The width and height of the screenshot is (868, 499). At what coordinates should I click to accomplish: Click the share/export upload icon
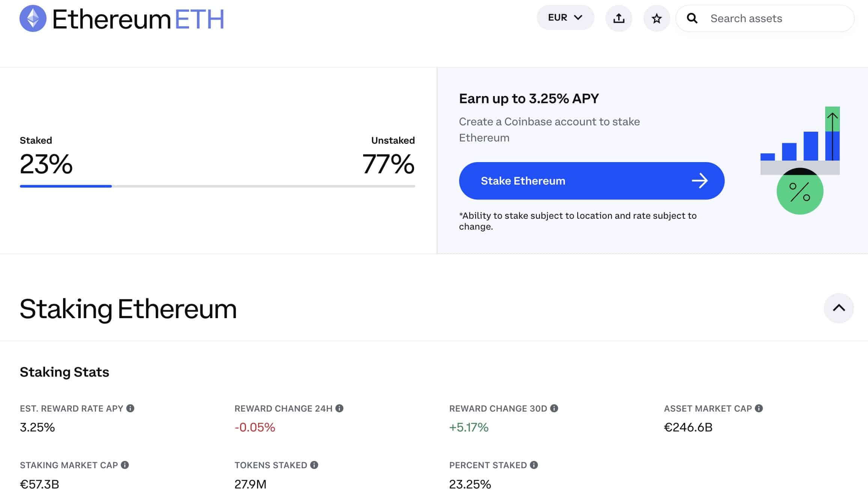point(619,18)
